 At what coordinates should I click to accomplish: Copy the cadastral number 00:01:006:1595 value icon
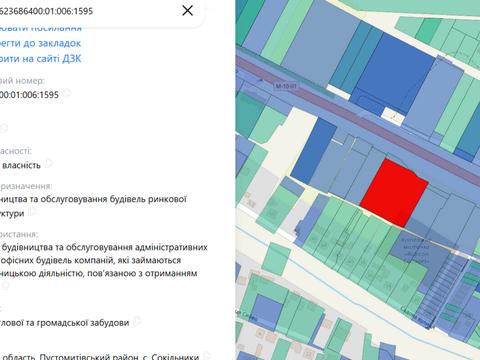[66, 93]
